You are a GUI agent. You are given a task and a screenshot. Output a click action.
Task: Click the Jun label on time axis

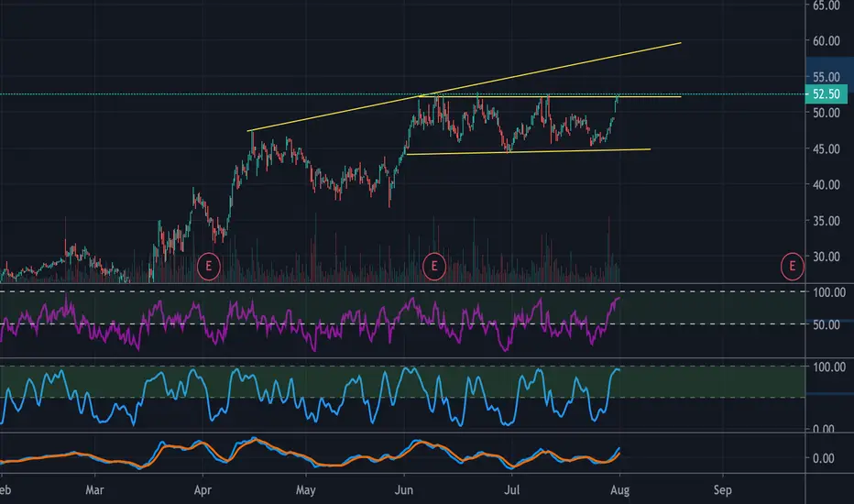[403, 490]
